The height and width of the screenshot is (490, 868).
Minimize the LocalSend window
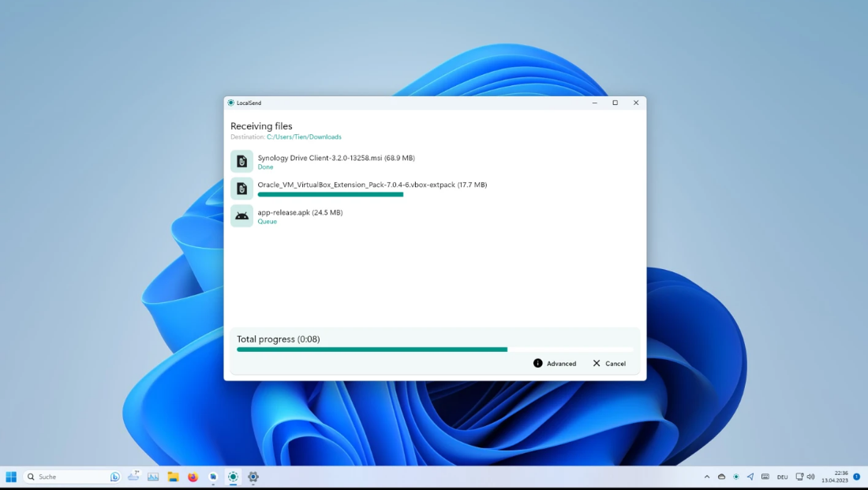click(x=594, y=103)
